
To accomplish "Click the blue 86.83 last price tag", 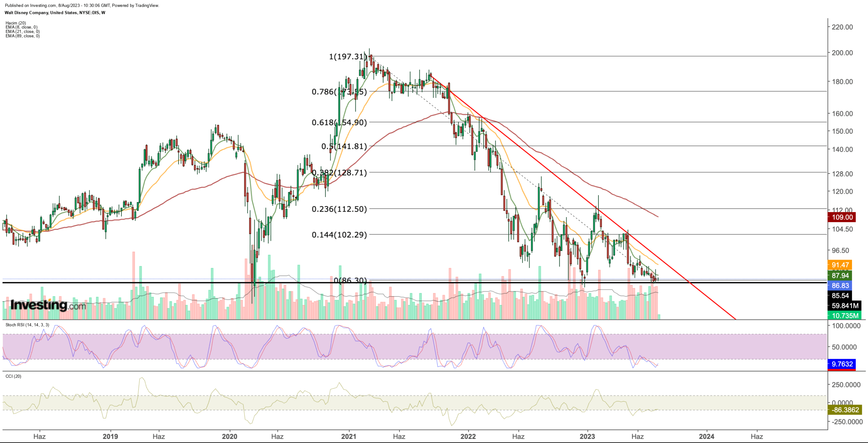I will click(x=840, y=286).
